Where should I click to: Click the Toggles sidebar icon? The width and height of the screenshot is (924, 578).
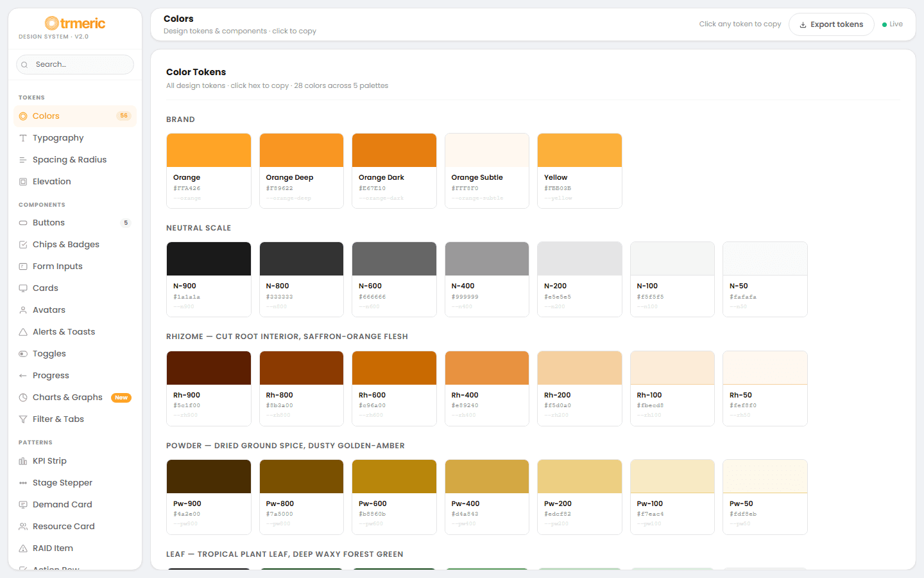click(23, 354)
